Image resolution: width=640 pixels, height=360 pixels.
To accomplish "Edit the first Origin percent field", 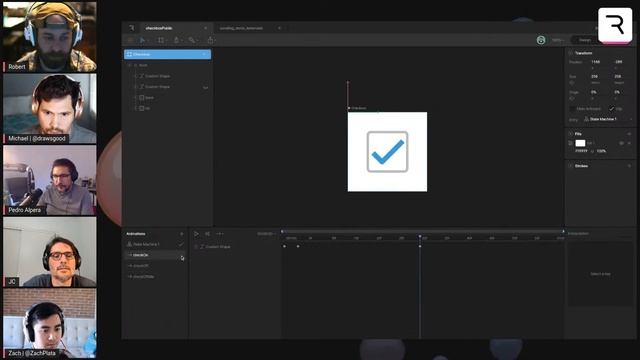I will (x=594, y=92).
